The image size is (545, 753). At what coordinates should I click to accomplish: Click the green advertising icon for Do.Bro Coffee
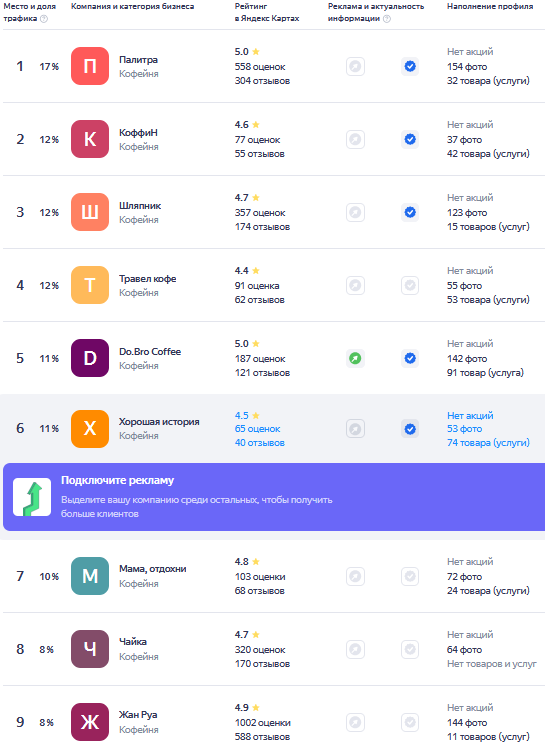(x=355, y=358)
